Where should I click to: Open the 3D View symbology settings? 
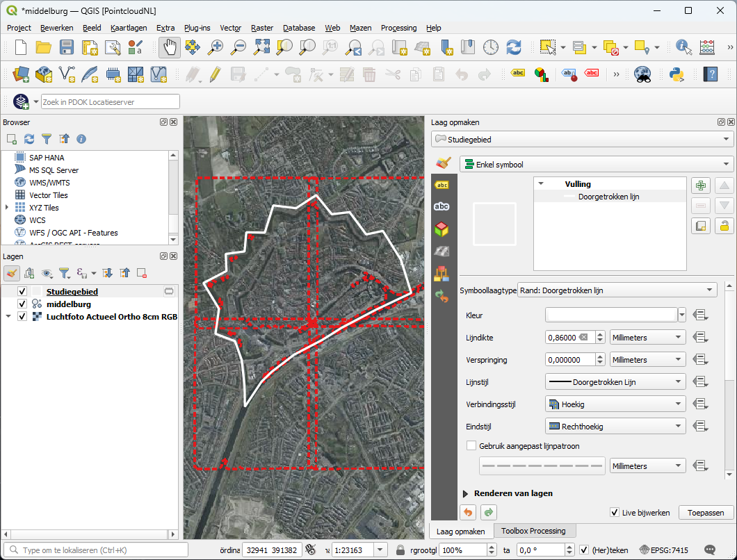pyautogui.click(x=443, y=228)
